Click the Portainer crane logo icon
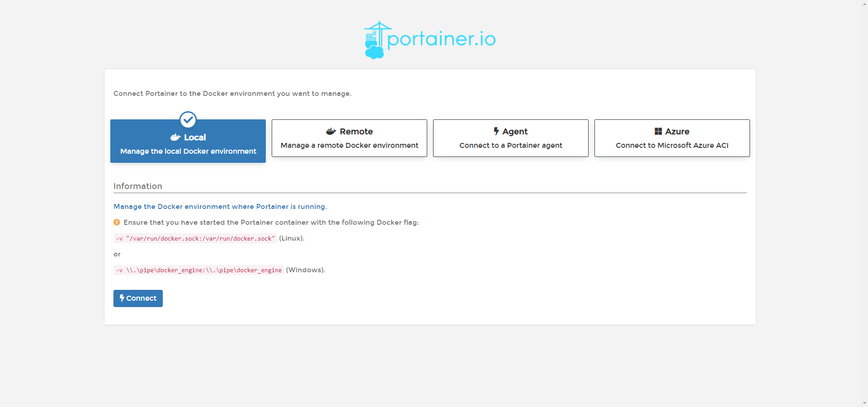Viewport: 868px width, 407px height. click(375, 40)
